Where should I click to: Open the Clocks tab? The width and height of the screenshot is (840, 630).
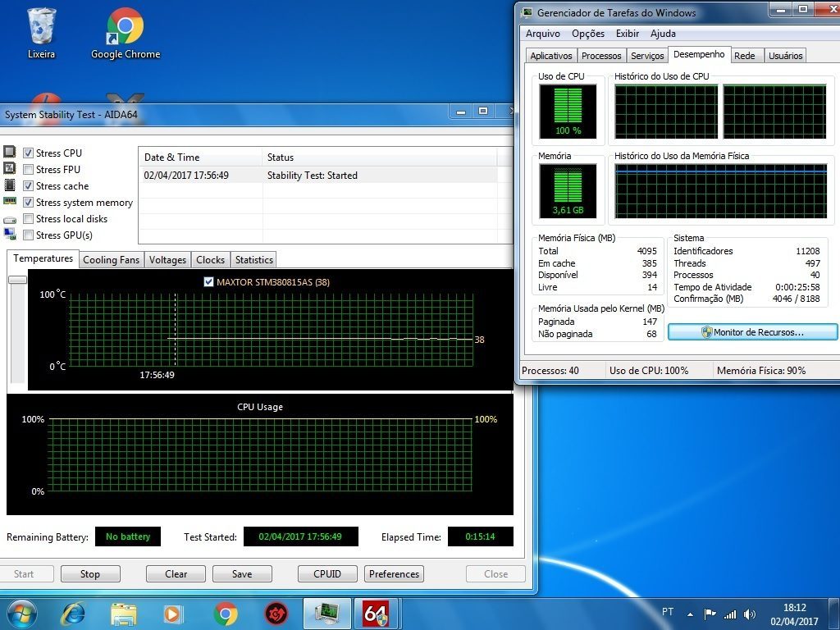coord(210,260)
